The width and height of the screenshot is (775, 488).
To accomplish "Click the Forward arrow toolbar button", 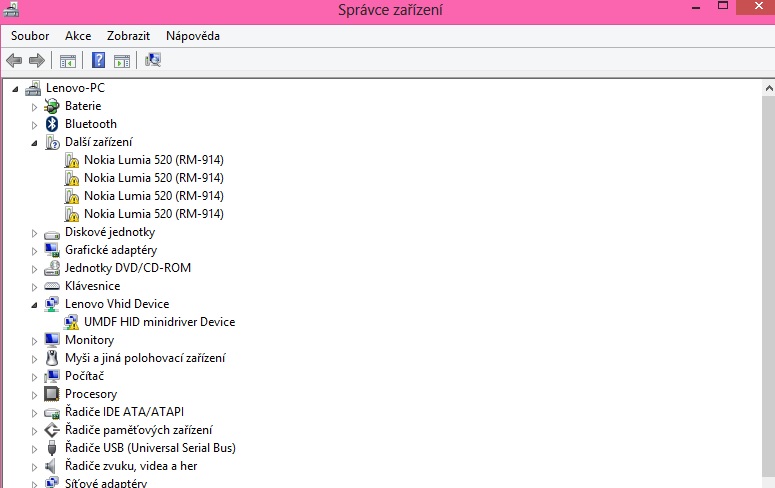I will coord(37,61).
